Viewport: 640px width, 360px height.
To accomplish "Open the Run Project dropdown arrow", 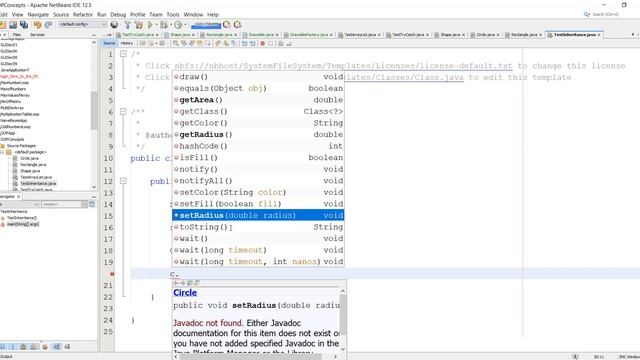I will pyautogui.click(x=156, y=25).
